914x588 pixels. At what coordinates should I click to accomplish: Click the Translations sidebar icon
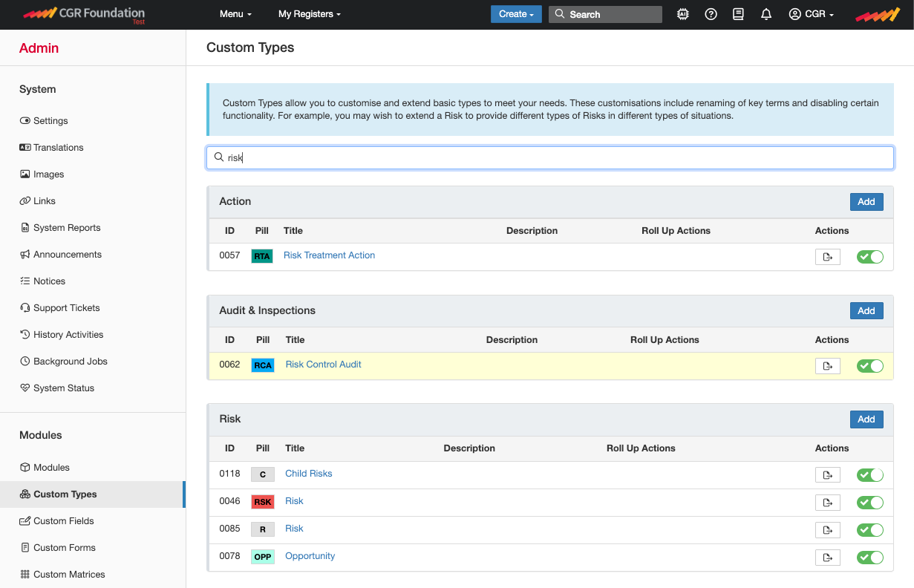click(x=25, y=147)
